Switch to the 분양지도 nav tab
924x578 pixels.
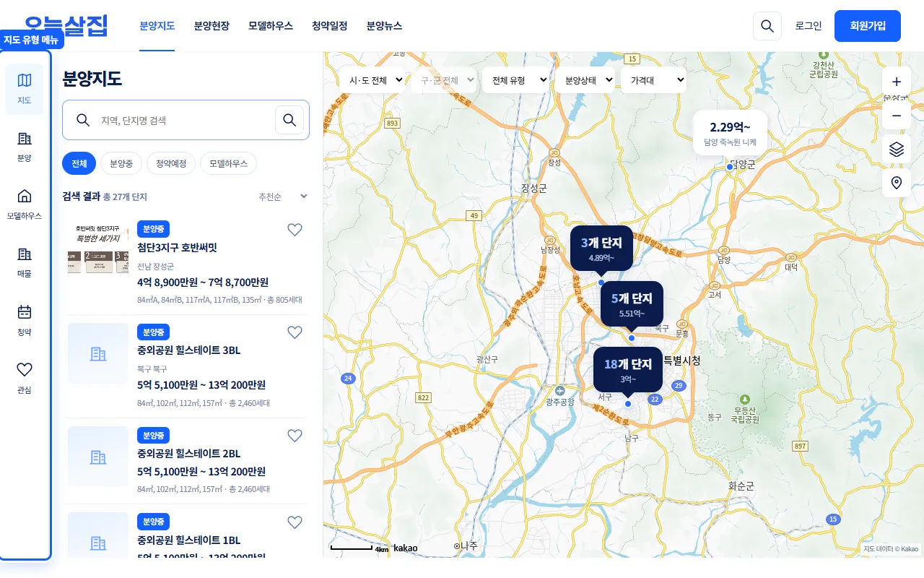(x=157, y=26)
